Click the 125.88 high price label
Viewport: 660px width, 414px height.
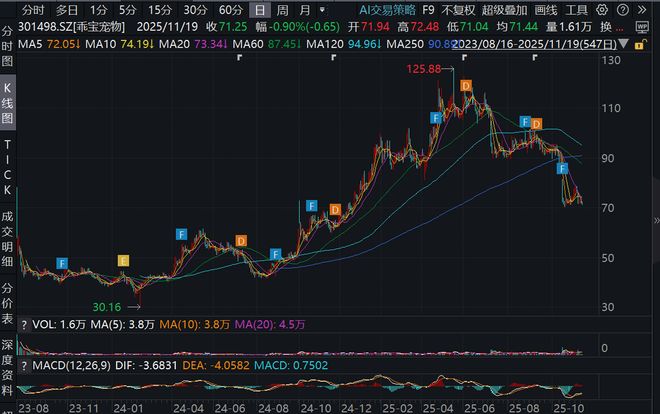(424, 69)
